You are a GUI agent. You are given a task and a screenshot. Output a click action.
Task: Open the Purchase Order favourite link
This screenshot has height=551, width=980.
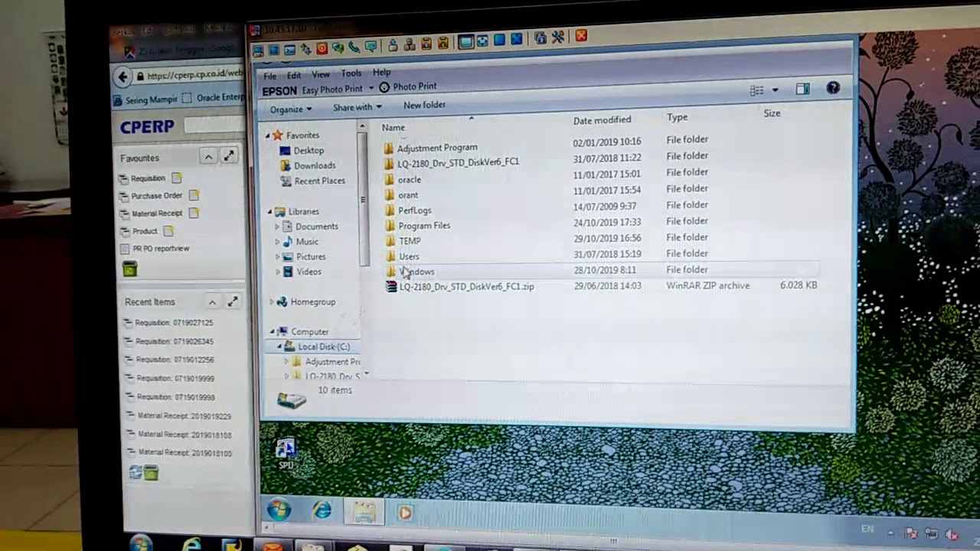coord(157,196)
